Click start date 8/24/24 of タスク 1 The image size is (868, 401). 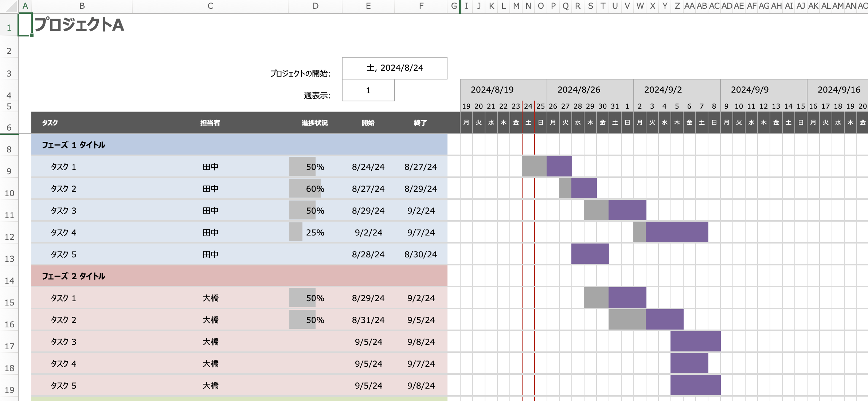pos(368,167)
